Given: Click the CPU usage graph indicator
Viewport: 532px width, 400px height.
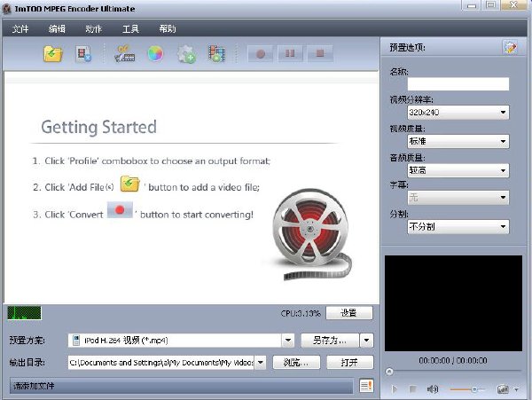Looking at the screenshot, I should (25, 313).
